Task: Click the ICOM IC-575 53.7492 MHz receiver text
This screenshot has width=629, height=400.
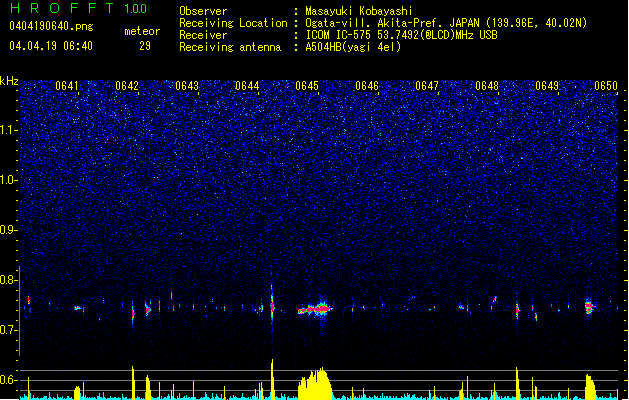Action: tap(402, 35)
